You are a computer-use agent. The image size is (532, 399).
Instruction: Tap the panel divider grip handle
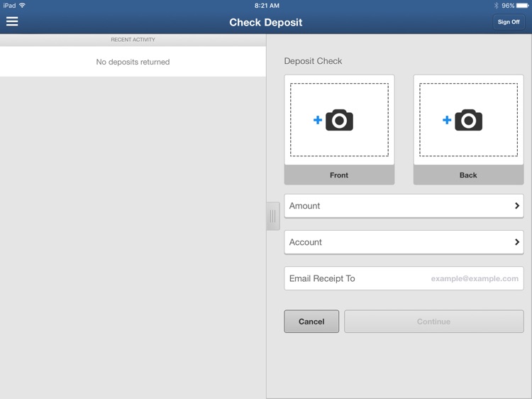click(x=273, y=217)
